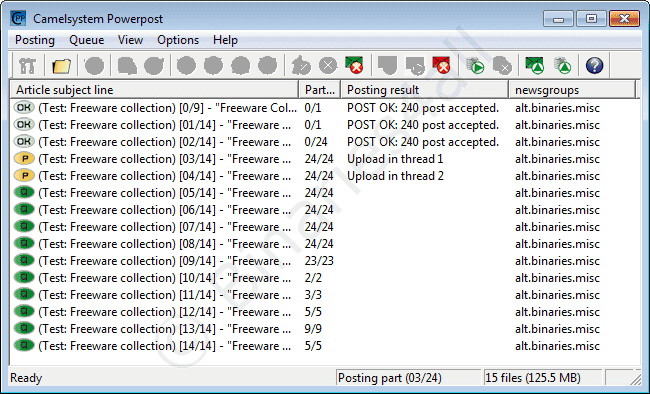
Task: Select the [0/9] "Freeware Col..." subject text
Action: pos(167,108)
